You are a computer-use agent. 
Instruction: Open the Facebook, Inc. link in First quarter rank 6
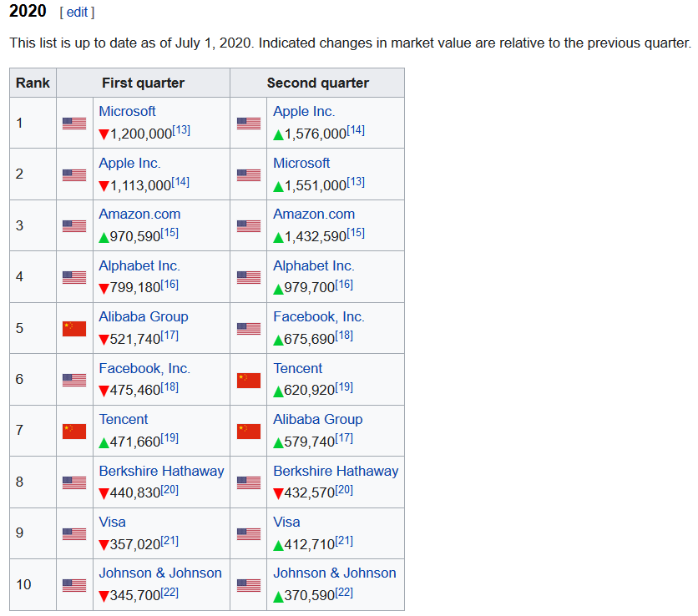(144, 369)
